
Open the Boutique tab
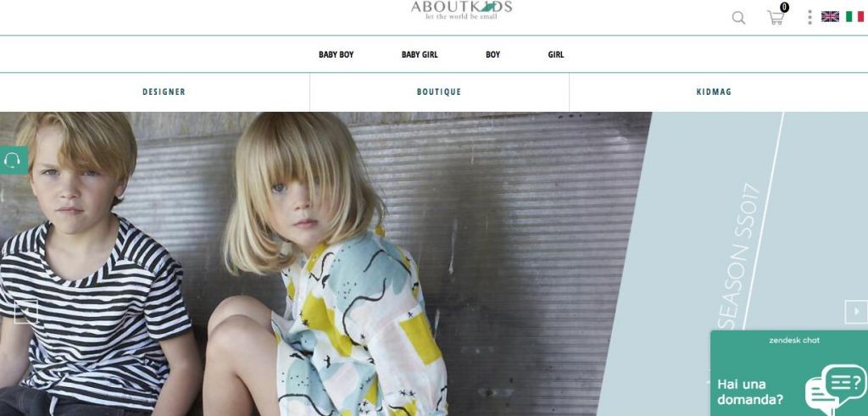click(x=439, y=92)
